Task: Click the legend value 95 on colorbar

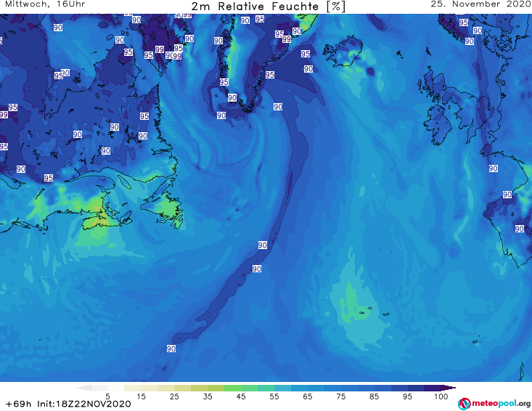Action: click(x=407, y=396)
